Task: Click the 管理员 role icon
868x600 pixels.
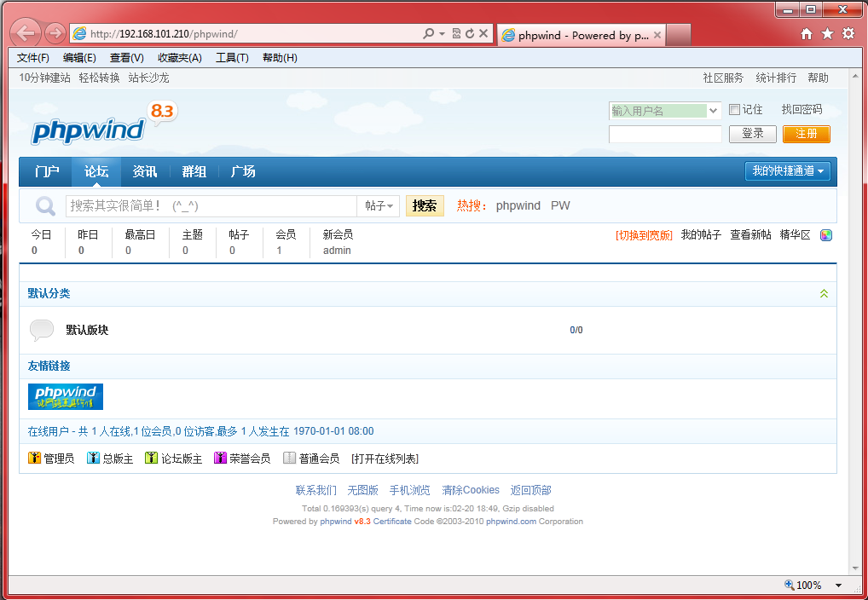Action: 34,458
